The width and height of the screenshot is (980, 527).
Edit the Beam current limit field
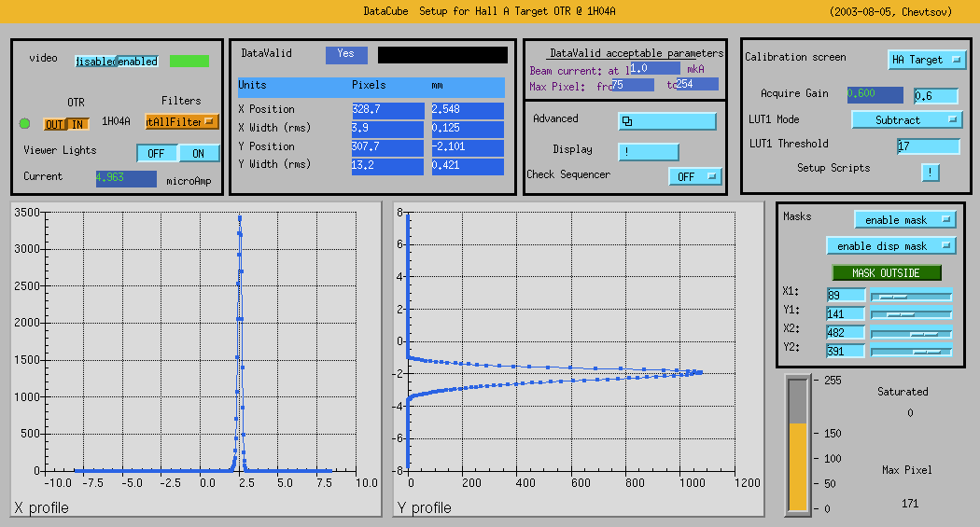click(654, 68)
